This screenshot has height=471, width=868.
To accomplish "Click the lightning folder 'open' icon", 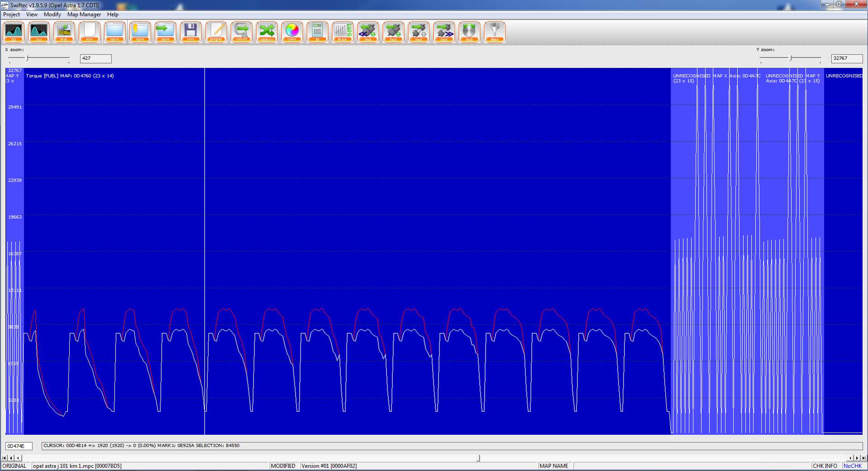I will [x=140, y=32].
